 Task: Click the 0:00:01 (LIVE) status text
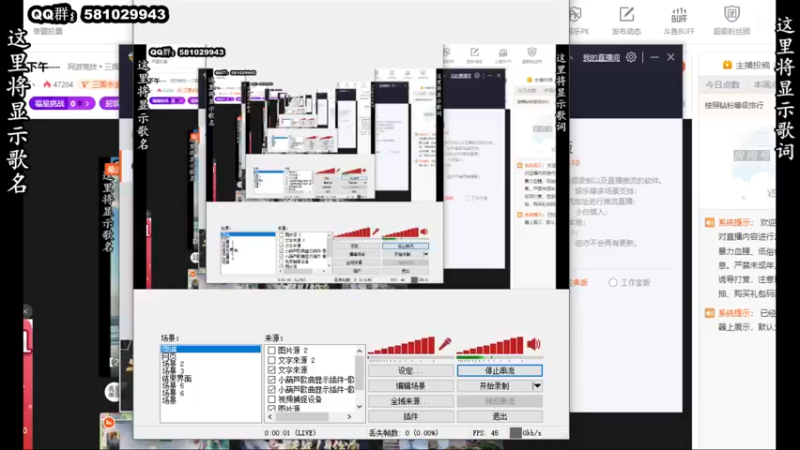point(290,433)
